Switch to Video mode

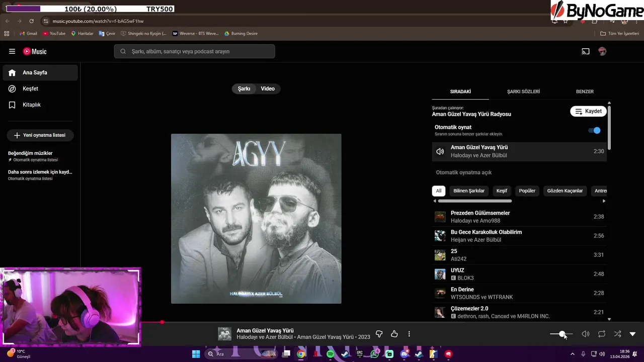pos(268,88)
